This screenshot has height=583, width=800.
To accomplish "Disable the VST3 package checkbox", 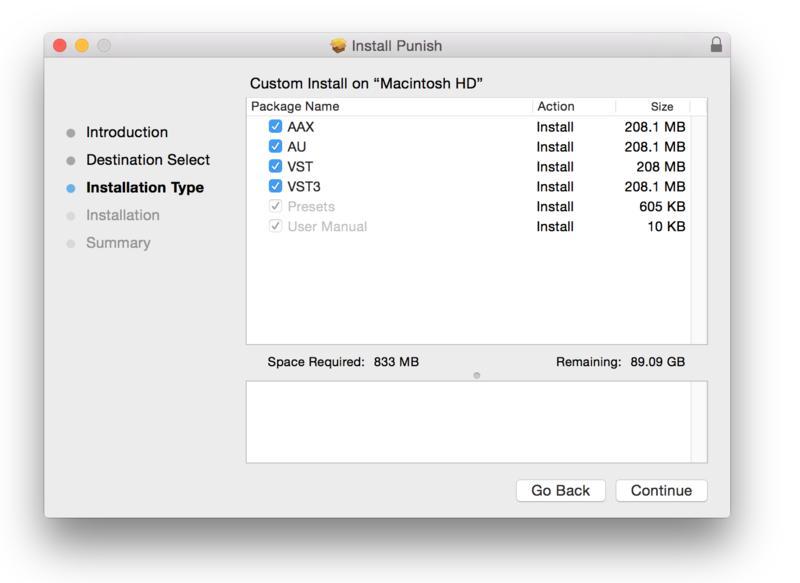I will tap(275, 186).
